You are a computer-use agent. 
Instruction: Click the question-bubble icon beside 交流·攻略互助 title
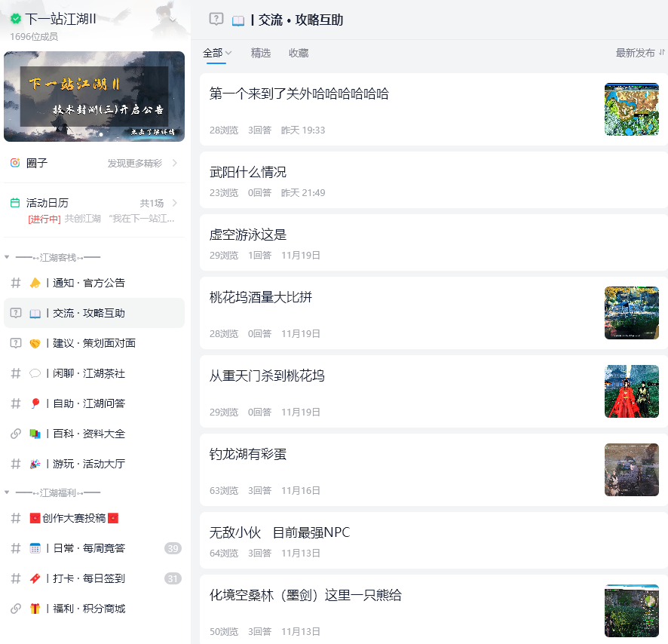pyautogui.click(x=216, y=20)
